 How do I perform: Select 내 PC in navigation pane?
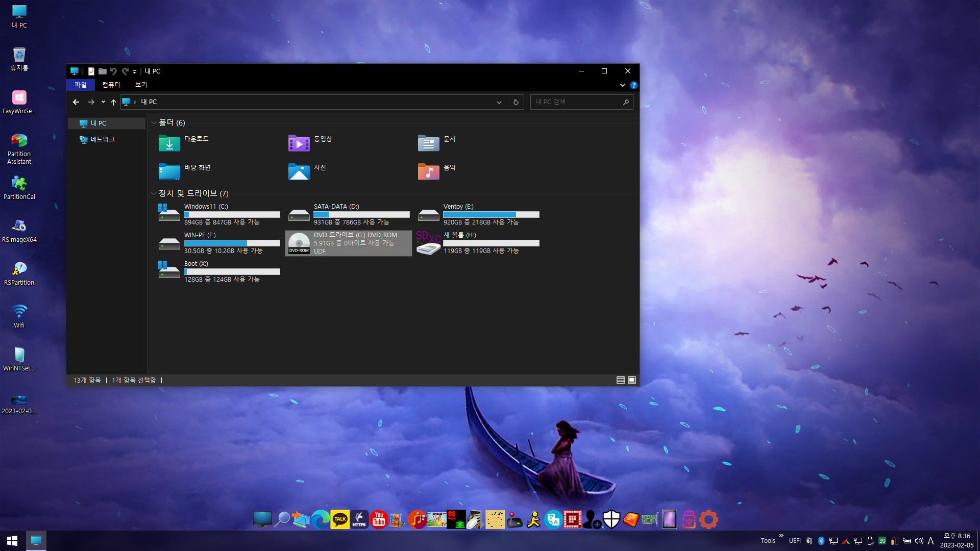pyautogui.click(x=107, y=123)
